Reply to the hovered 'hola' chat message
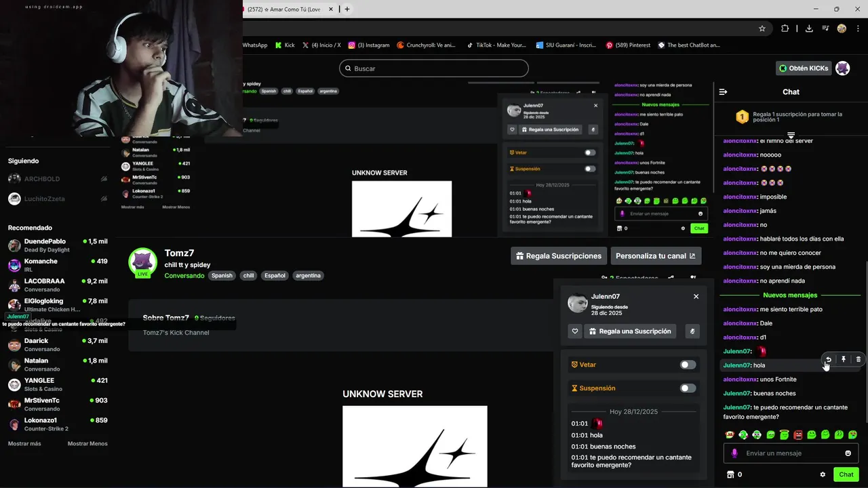Image resolution: width=868 pixels, height=488 pixels. pyautogui.click(x=828, y=359)
